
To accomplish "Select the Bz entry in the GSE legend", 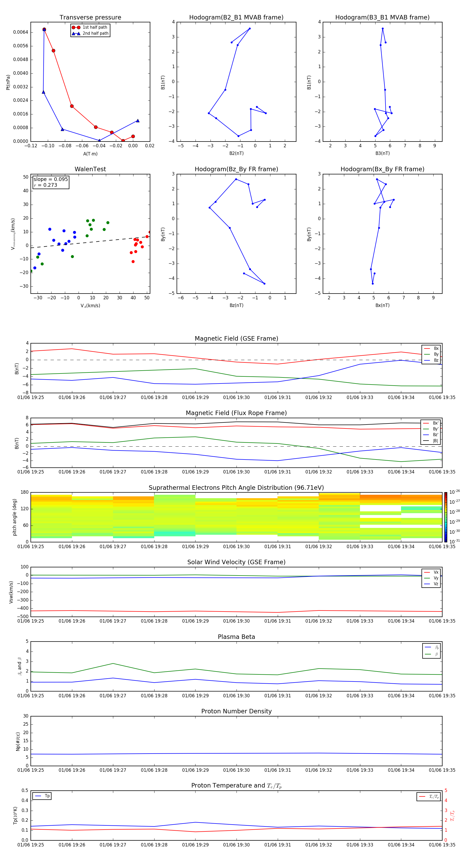I will 431,360.
